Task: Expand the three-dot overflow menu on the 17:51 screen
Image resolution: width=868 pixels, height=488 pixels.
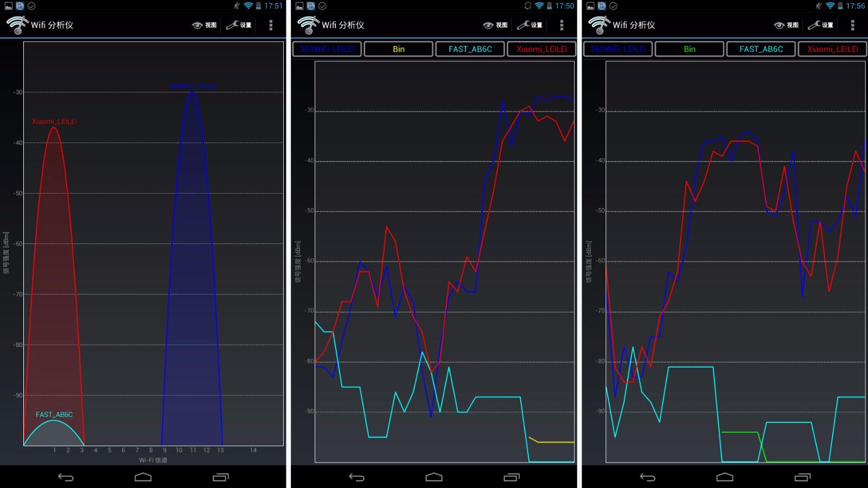Action: point(271,25)
